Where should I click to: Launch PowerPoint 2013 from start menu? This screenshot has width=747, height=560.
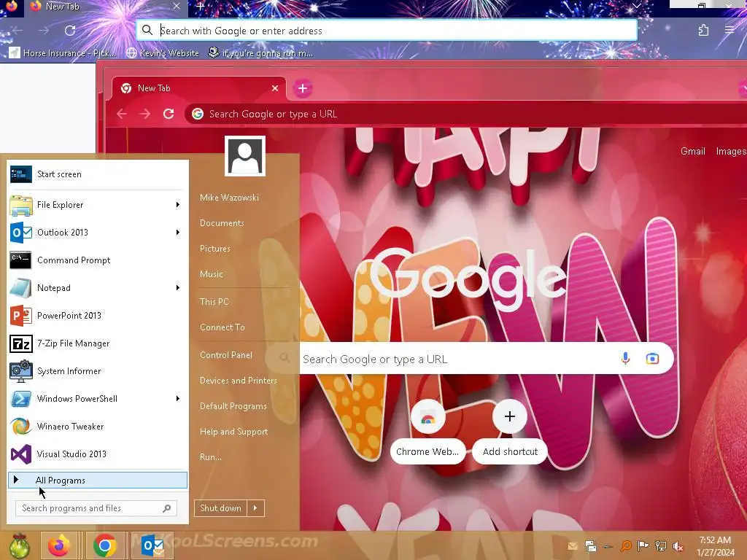[x=98, y=315]
